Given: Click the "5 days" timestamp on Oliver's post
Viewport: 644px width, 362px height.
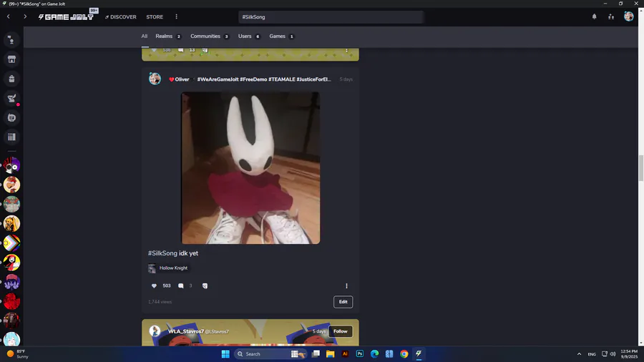Looking at the screenshot, I should coord(346,79).
